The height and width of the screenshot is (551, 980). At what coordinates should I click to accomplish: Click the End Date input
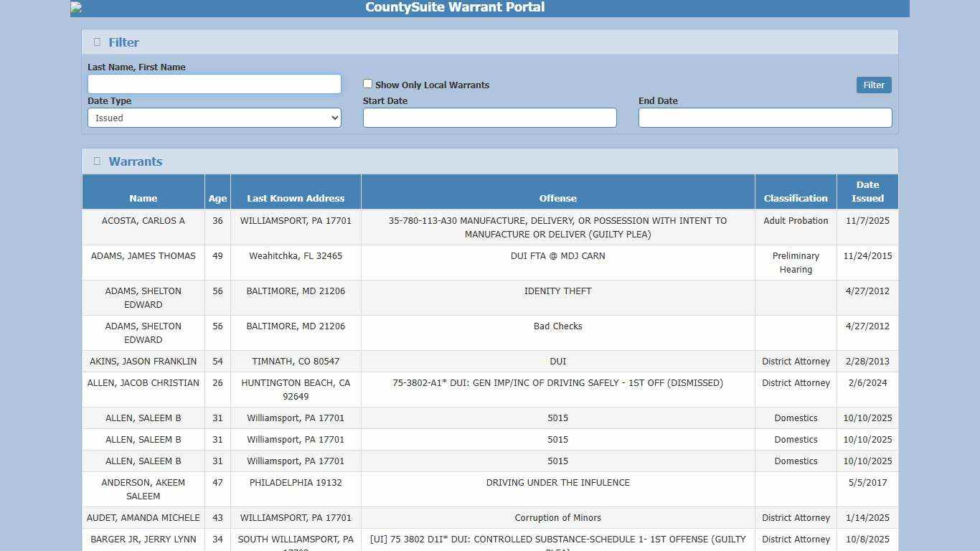point(765,118)
